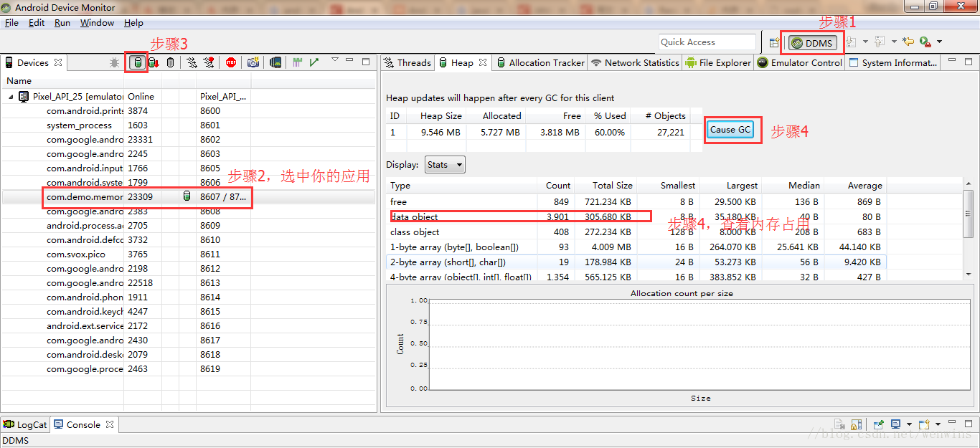Switch to the Allocation Tracker tab
980x448 pixels.
click(540, 63)
